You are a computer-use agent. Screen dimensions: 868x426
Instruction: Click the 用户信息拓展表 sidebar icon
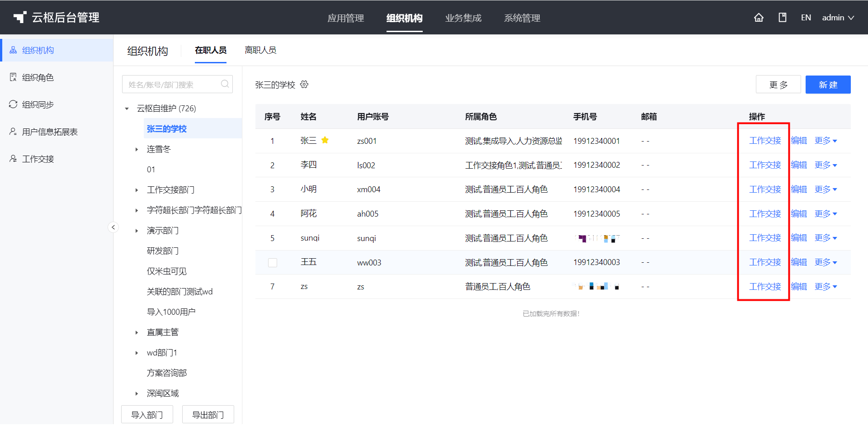[x=13, y=132]
